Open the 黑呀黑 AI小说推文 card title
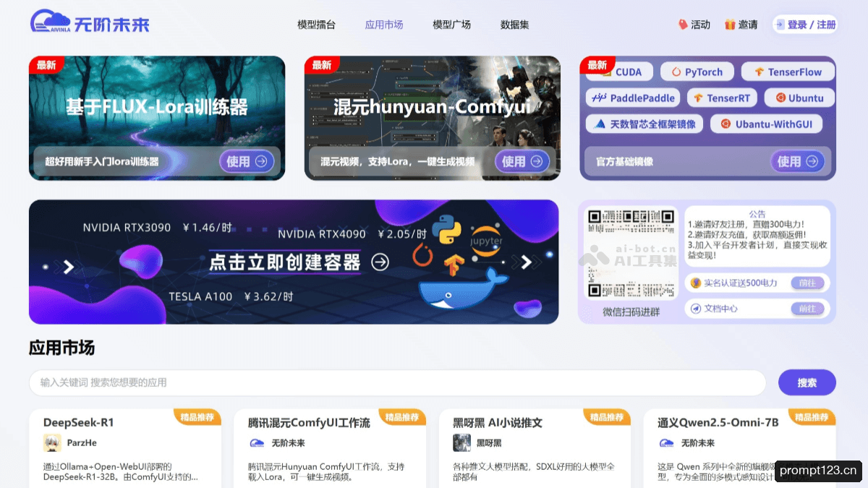 498,422
